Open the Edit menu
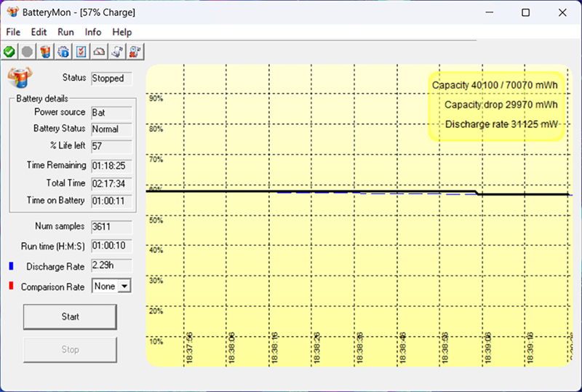The height and width of the screenshot is (392, 582). pyautogui.click(x=39, y=32)
